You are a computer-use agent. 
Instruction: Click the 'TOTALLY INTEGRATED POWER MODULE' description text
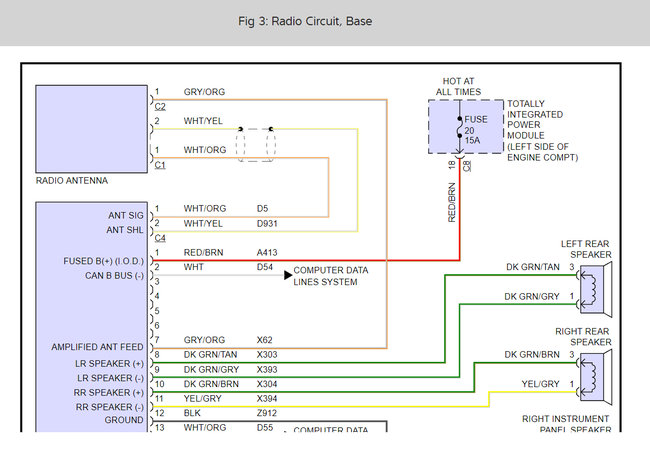(542, 131)
